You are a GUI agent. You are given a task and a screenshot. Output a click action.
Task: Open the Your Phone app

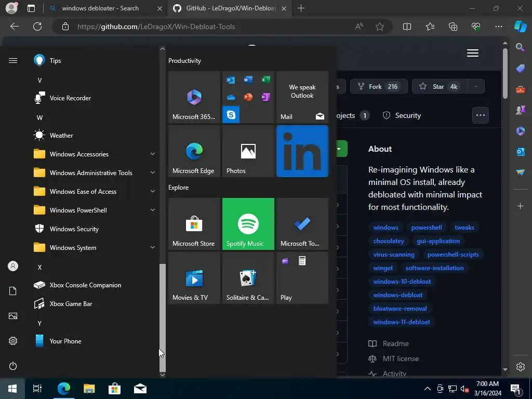tap(95, 341)
